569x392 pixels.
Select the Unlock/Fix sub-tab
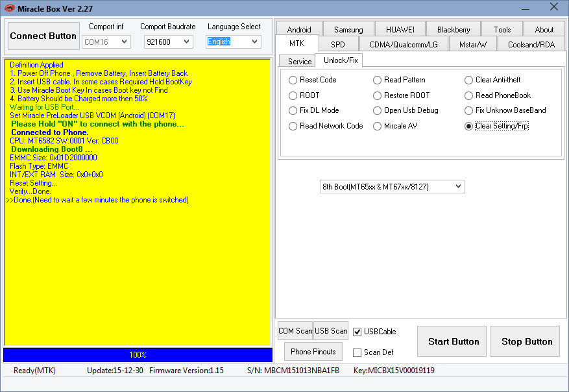(x=341, y=60)
